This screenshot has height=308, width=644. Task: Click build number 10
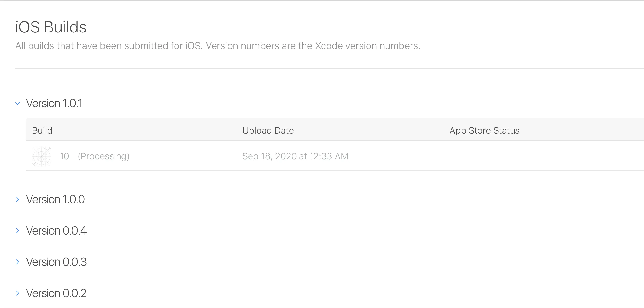point(64,156)
